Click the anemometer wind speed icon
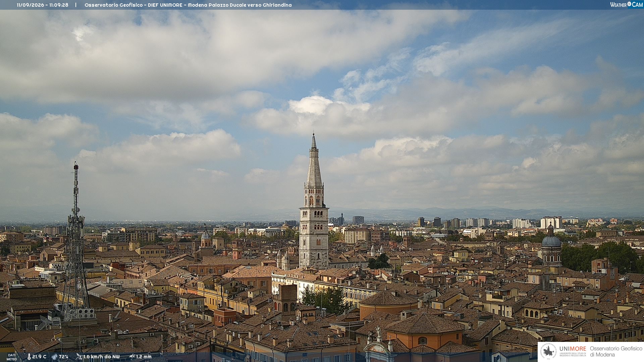 (x=79, y=357)
